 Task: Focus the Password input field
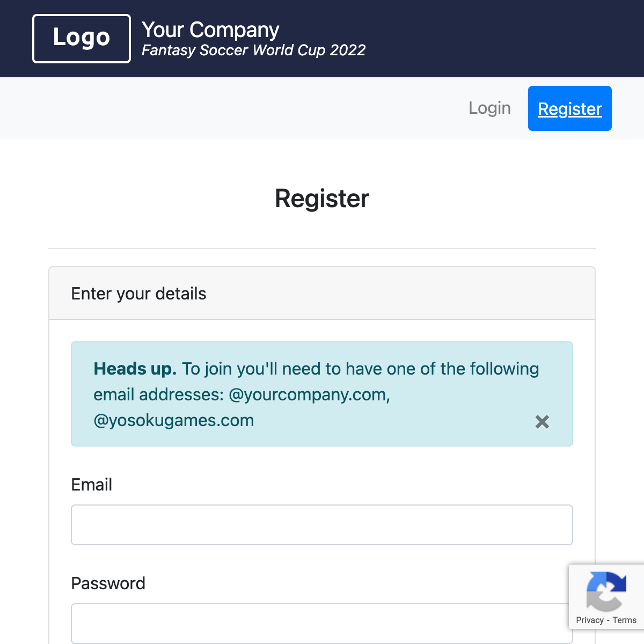tap(322, 624)
